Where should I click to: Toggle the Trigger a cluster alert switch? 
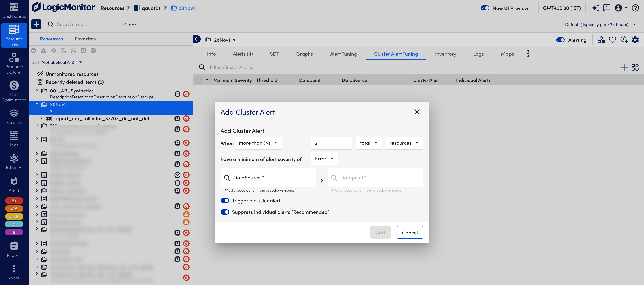(x=225, y=200)
